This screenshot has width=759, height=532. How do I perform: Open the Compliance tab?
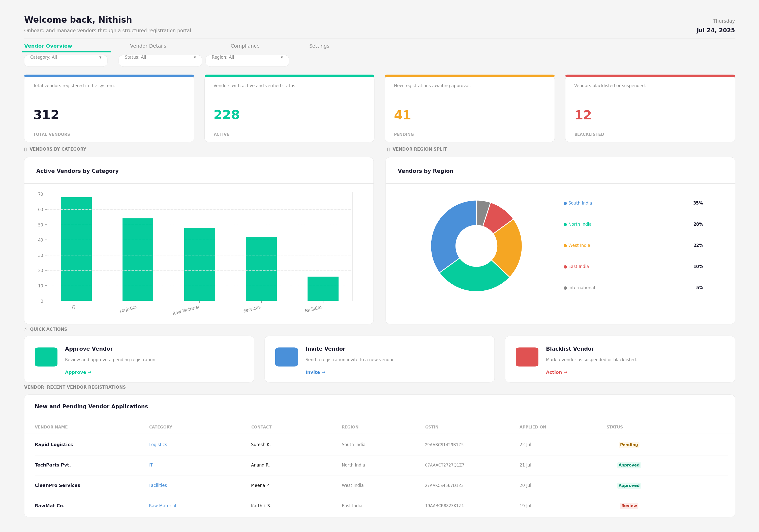tap(245, 46)
